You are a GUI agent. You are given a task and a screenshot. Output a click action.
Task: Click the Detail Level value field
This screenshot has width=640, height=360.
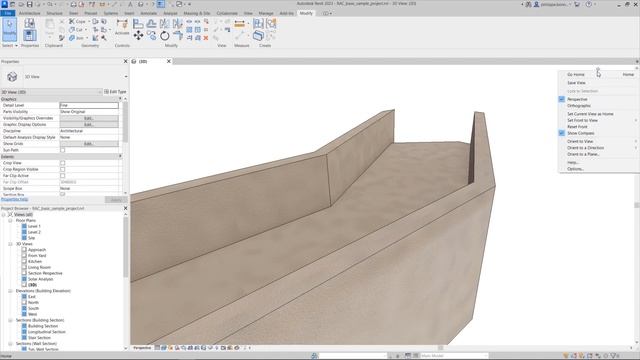[89, 105]
